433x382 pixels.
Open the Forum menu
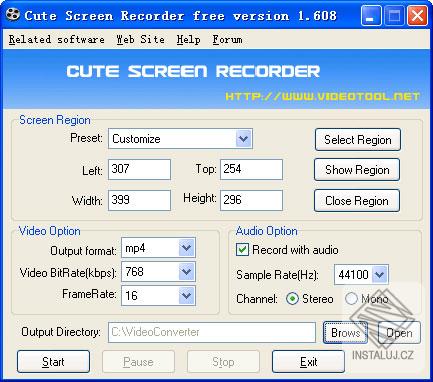tap(227, 39)
